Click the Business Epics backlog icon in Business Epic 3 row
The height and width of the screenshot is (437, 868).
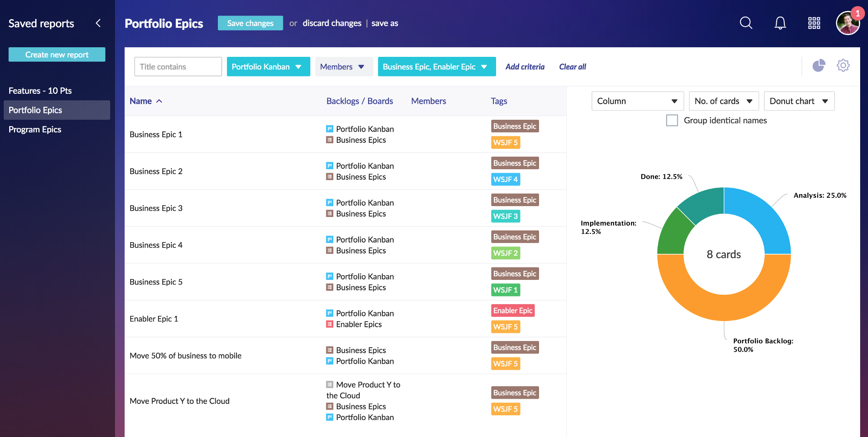click(x=329, y=214)
